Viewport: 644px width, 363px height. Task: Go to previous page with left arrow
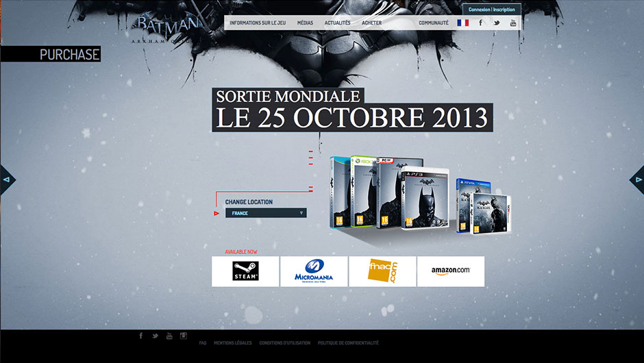(7, 179)
